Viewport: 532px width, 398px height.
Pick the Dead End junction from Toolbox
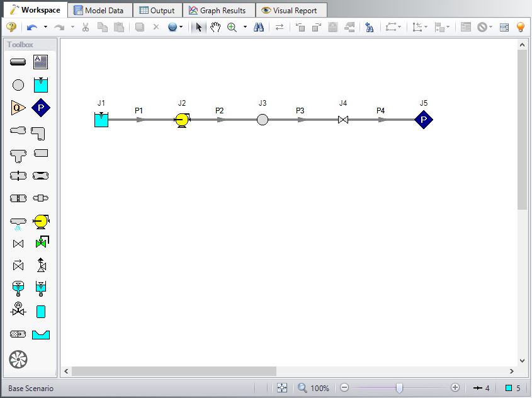41,154
